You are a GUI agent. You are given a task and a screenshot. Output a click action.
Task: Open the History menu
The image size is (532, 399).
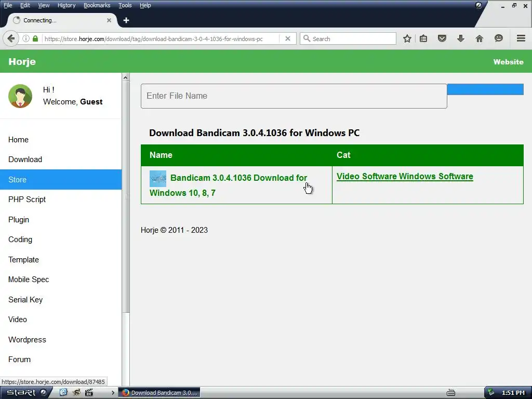[x=66, y=5]
